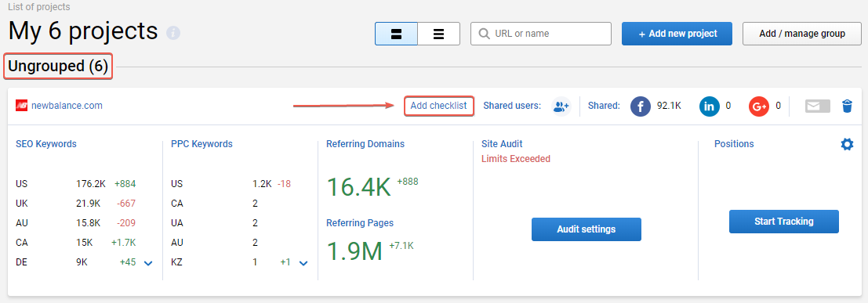868x303 pixels.
Task: Click the -18 PPC US change
Action: [284, 183]
